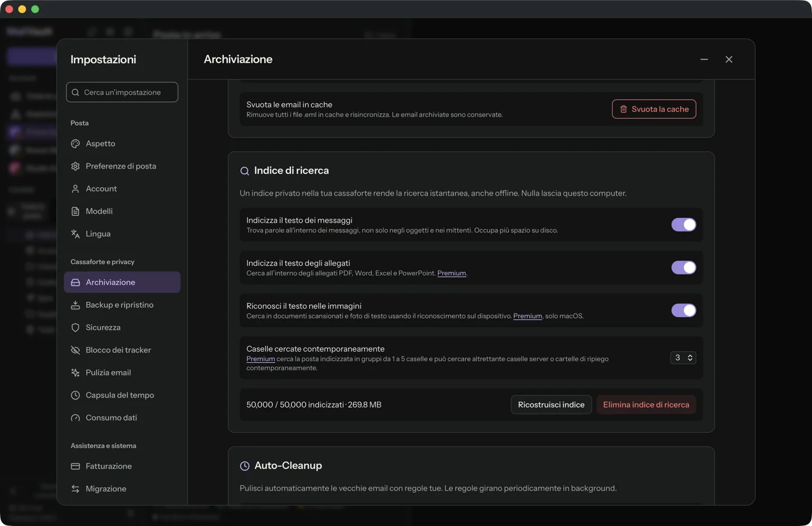The image size is (812, 526).
Task: Open Aspetto settings
Action: [x=122, y=144]
